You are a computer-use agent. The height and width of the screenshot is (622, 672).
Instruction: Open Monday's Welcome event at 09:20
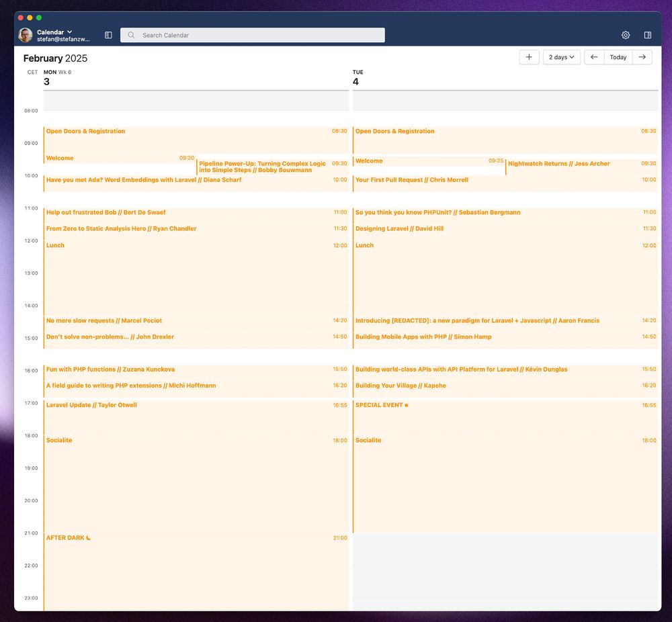(x=120, y=159)
